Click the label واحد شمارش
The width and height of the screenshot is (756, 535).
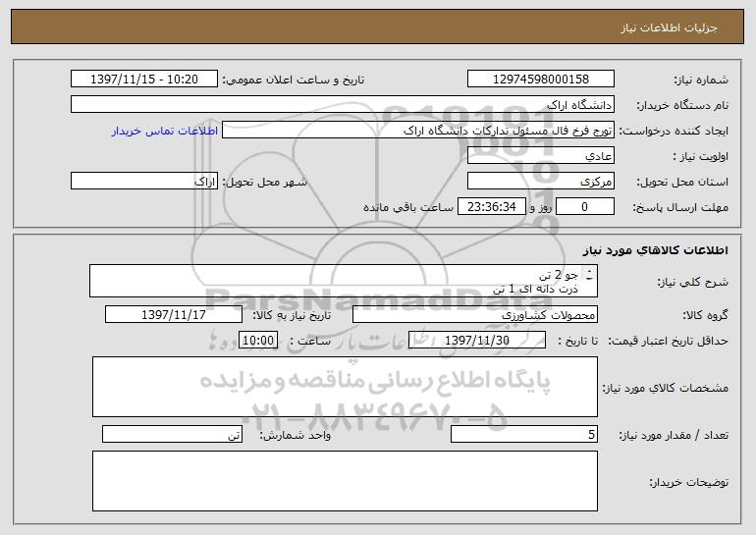click(296, 436)
